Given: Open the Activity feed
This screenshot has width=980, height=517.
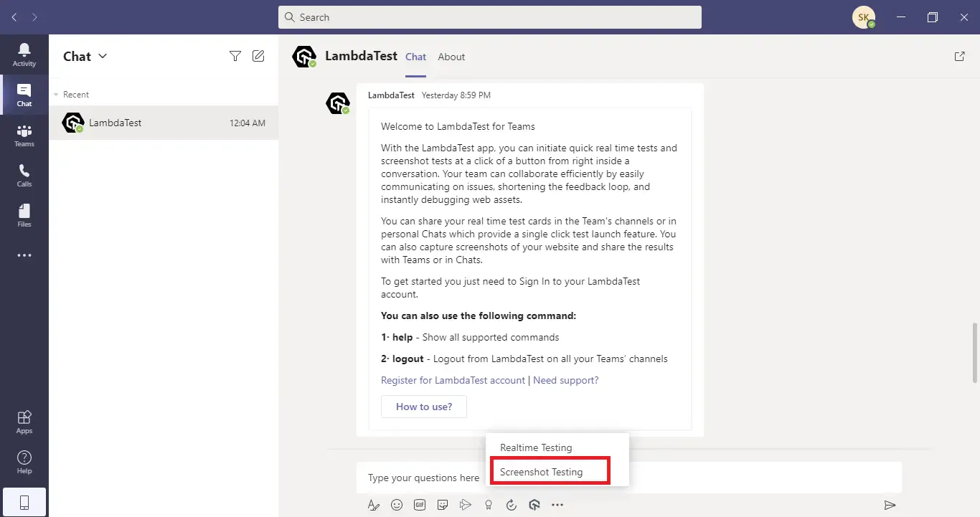Looking at the screenshot, I should tap(24, 49).
